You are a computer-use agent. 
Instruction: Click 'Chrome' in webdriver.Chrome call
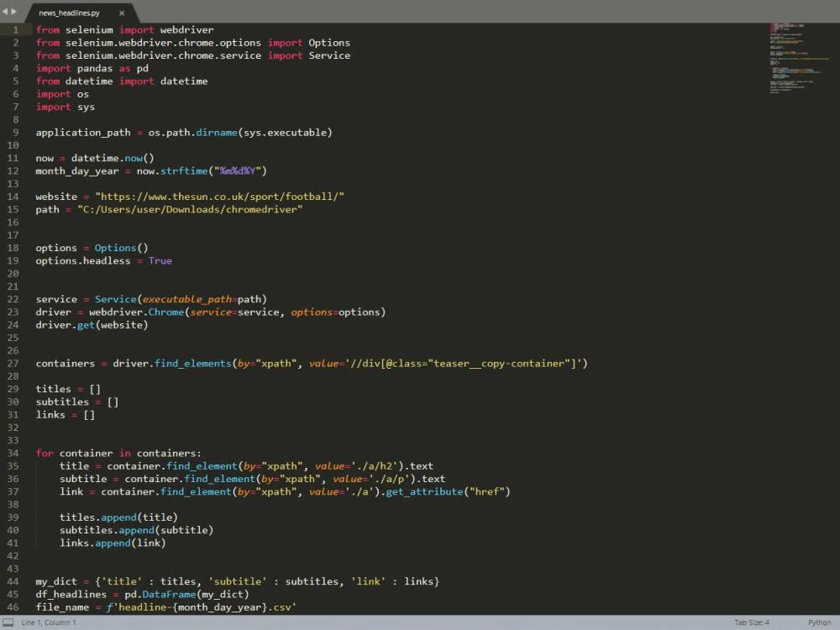(166, 312)
